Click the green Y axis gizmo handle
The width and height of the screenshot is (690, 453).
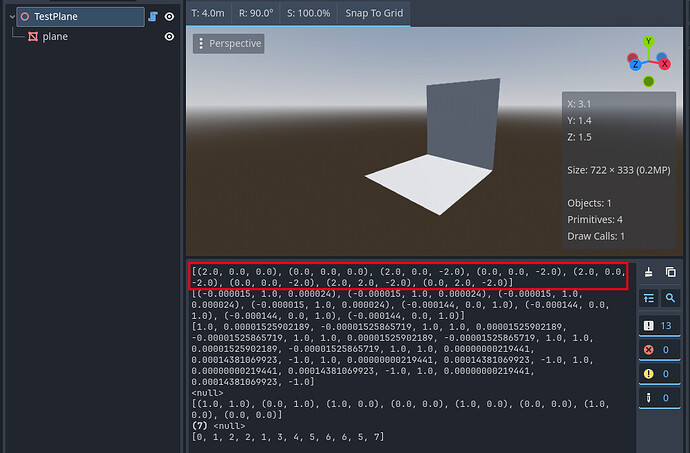point(649,42)
